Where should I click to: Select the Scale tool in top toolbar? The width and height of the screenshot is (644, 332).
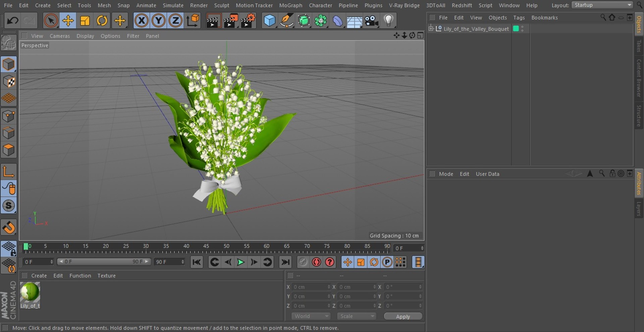(85, 21)
